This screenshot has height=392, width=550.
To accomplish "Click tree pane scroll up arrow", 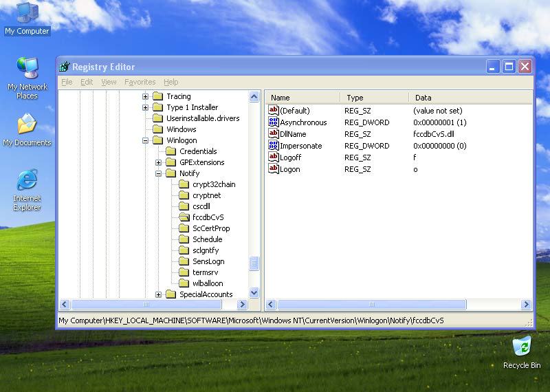I will click(254, 96).
